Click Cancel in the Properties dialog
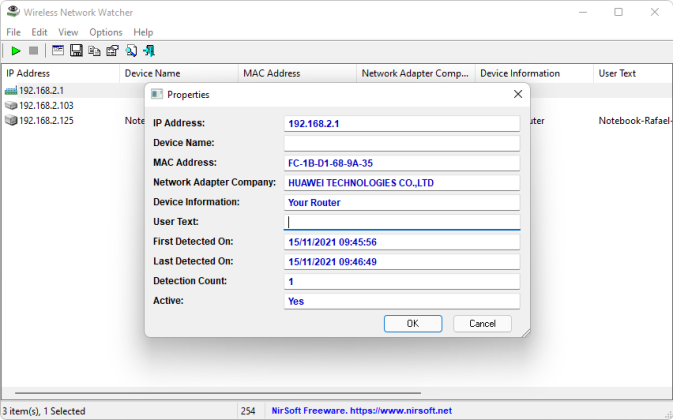Viewport: 673px width, 420px height. tap(482, 323)
